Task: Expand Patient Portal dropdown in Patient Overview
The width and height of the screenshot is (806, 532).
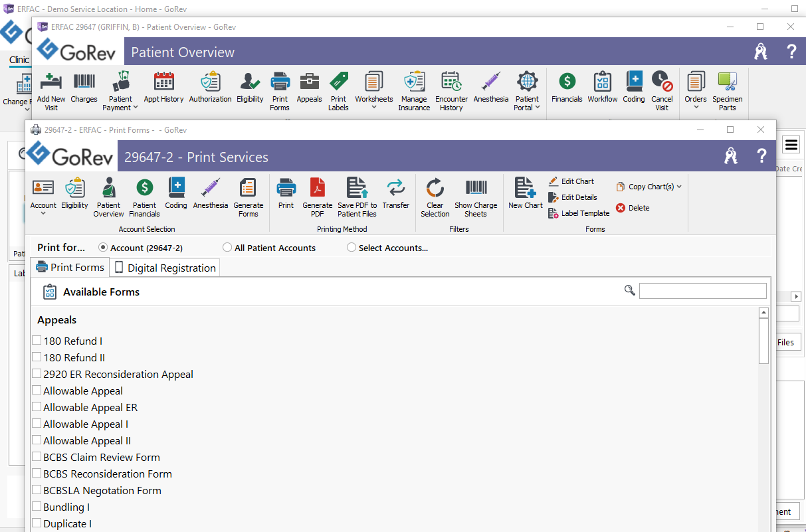Action: pyautogui.click(x=537, y=108)
